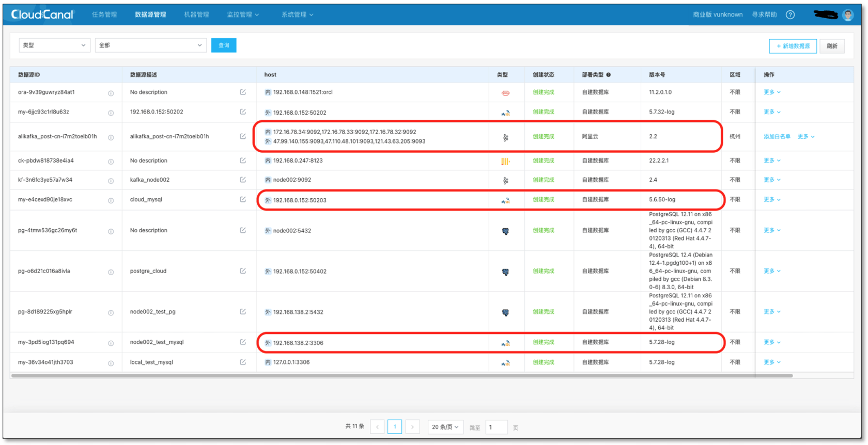Edit postgre_cloud description
This screenshot has width=868, height=445.
(x=243, y=271)
